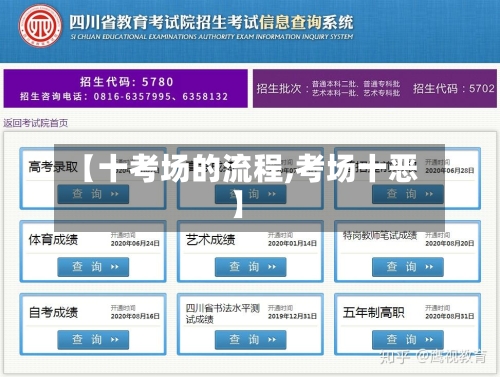500x377 pixels.
Task: Click the date 2020年01月14日
Action: (292, 243)
